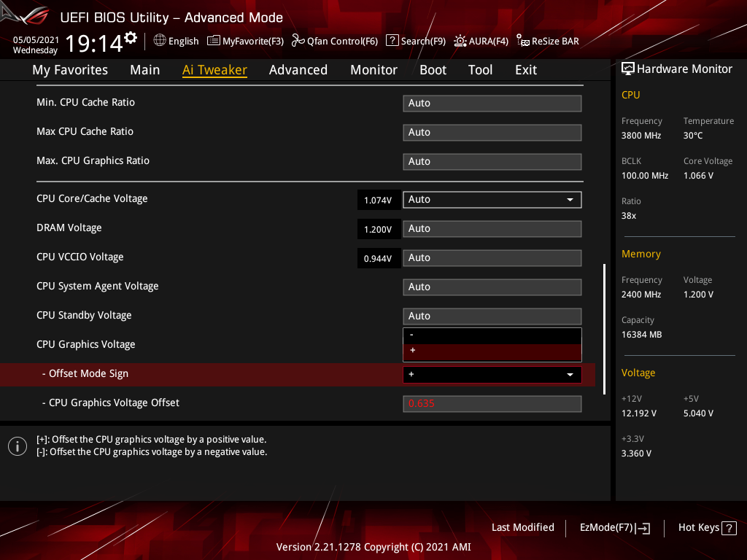747x560 pixels.
Task: Switch to the Boot tab
Action: (433, 70)
